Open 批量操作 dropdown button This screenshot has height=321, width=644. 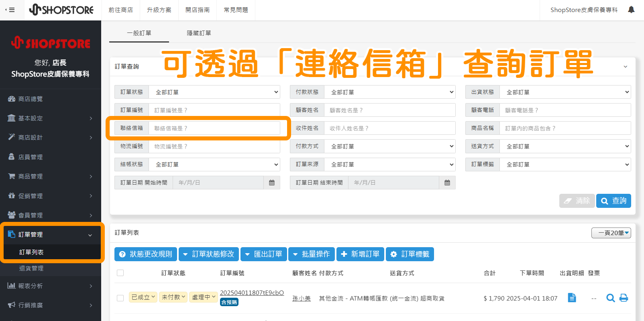(312, 254)
